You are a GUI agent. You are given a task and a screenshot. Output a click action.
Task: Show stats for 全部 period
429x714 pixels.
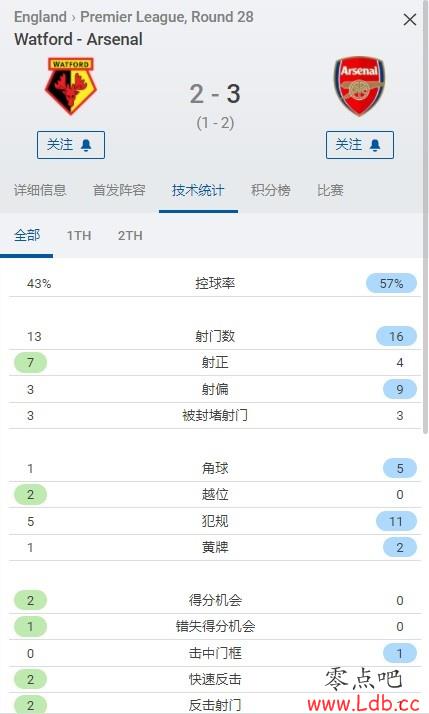point(27,235)
